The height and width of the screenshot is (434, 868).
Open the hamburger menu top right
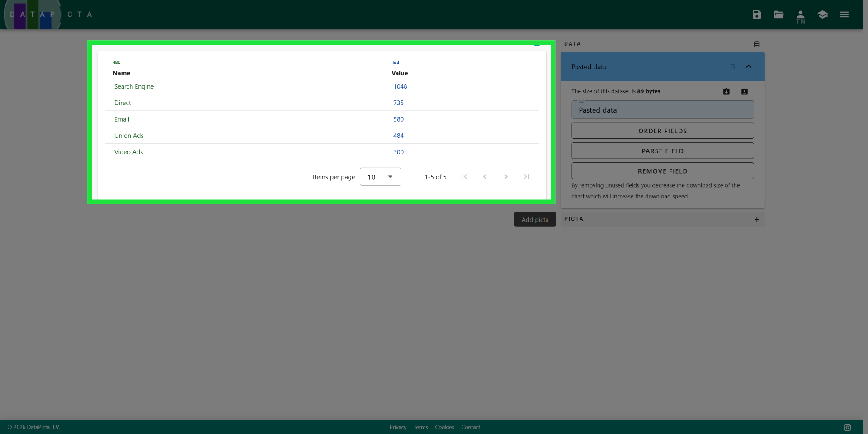point(844,14)
